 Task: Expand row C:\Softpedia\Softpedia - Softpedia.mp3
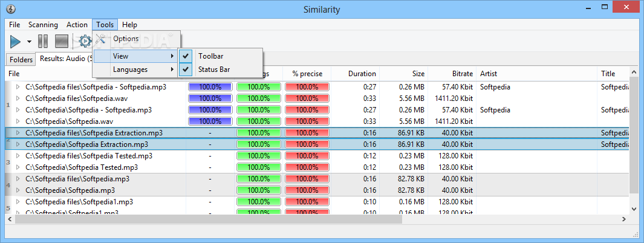coord(18,110)
